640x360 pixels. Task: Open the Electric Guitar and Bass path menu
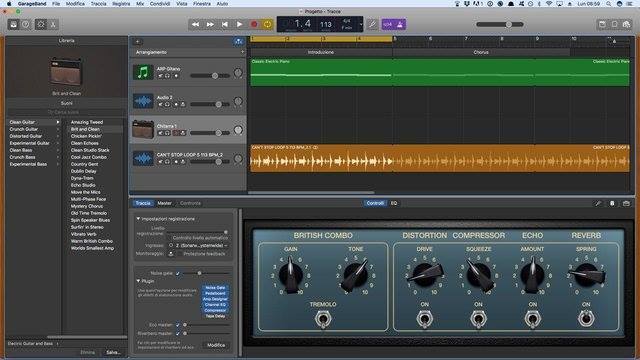(x=33, y=344)
